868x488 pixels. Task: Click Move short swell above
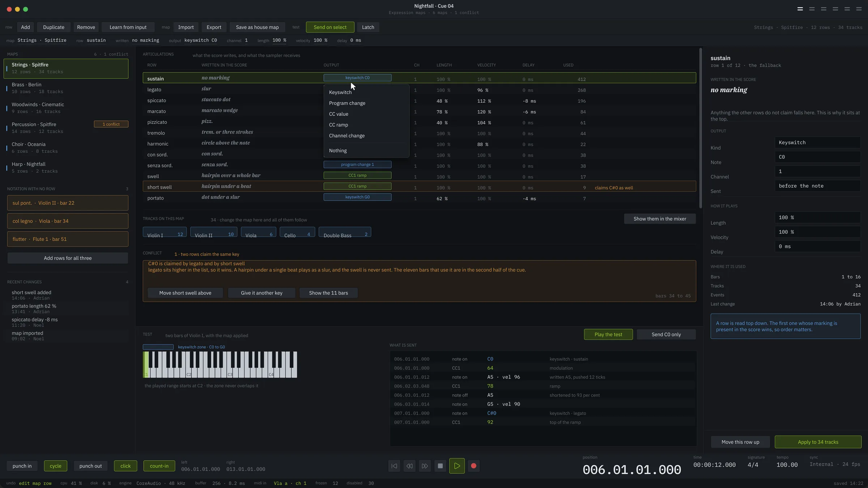click(x=185, y=293)
